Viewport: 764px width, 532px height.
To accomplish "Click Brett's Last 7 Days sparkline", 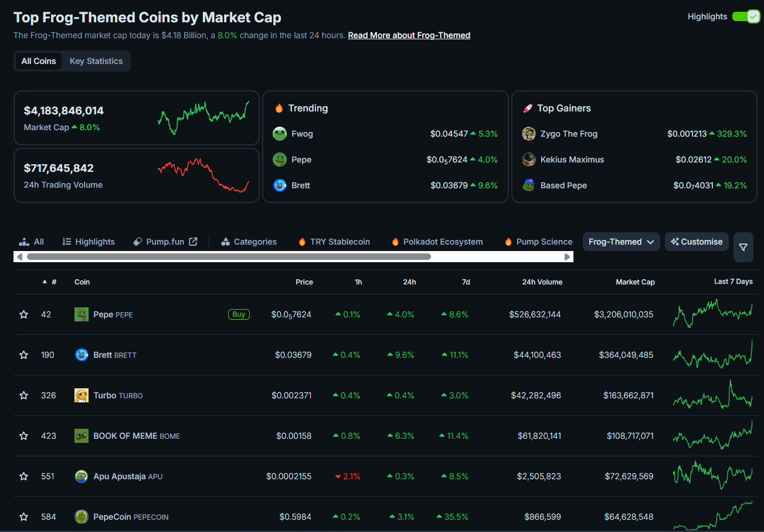I will pos(712,354).
